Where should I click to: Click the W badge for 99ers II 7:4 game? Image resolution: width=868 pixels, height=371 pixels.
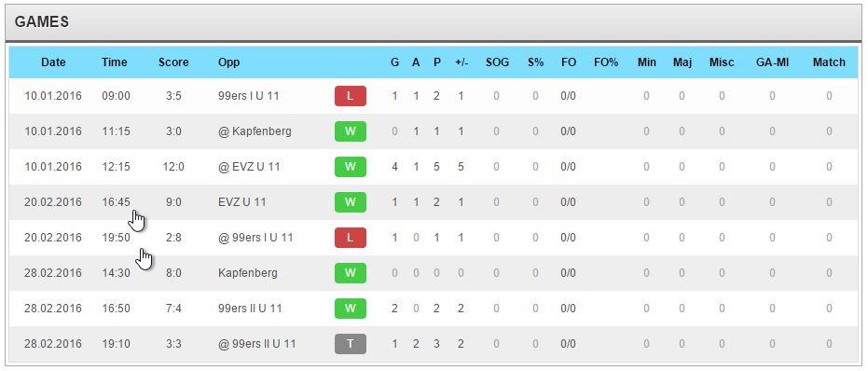(350, 309)
